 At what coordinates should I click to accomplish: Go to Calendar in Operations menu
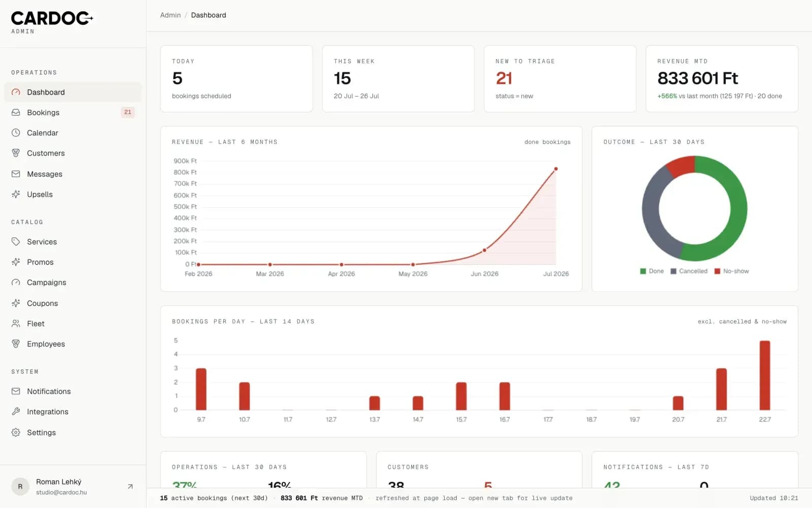pos(43,133)
